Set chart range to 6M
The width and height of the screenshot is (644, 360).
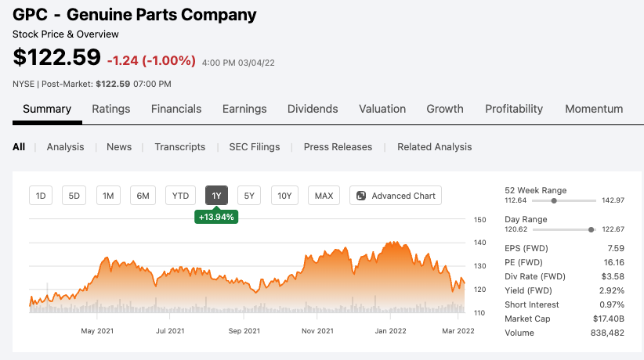pyautogui.click(x=143, y=196)
